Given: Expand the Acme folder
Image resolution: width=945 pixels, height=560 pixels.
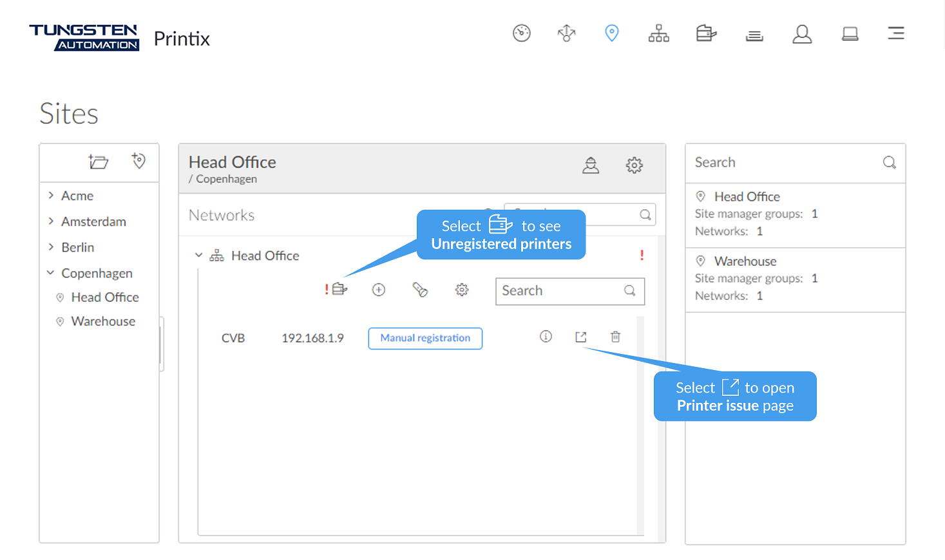Looking at the screenshot, I should pos(51,196).
